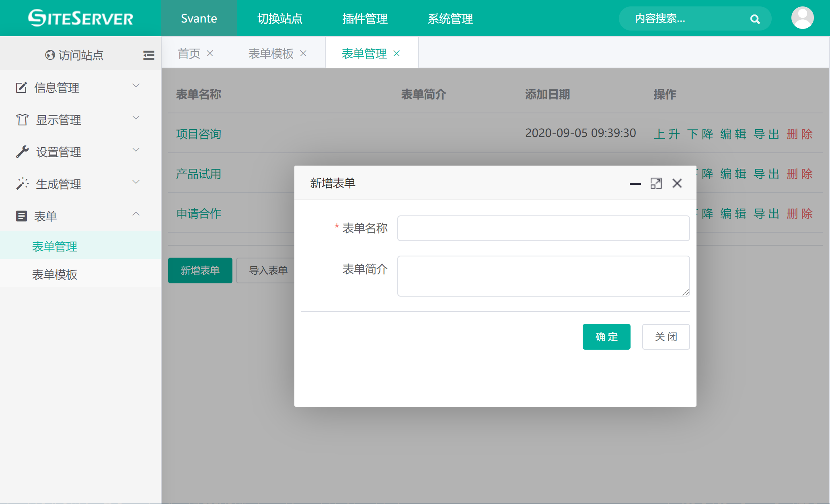Close the 首页 tab with its X
Viewport: 830px width, 504px height.
tap(210, 53)
